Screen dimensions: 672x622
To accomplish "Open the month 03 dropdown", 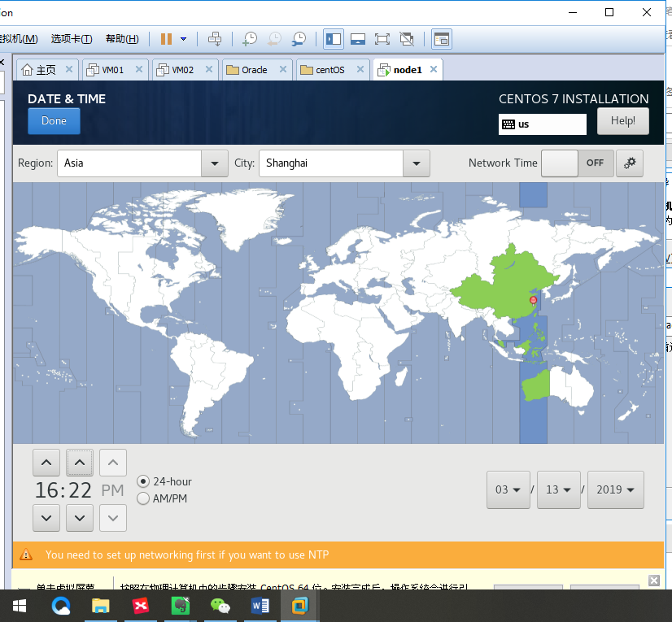I will [x=508, y=489].
